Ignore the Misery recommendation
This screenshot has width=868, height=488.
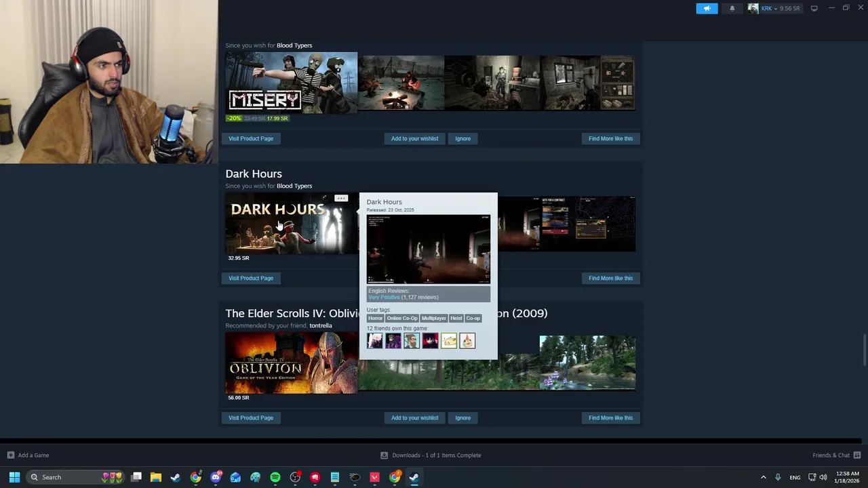(462, 138)
